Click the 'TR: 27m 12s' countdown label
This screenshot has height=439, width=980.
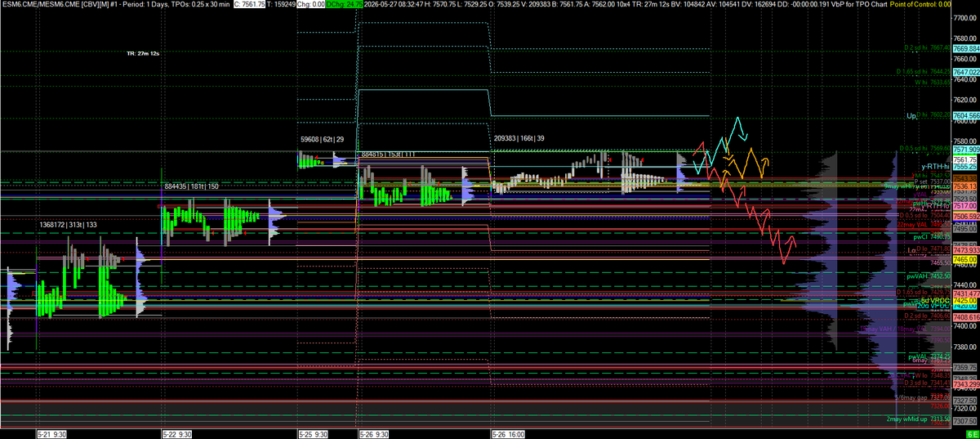click(142, 53)
